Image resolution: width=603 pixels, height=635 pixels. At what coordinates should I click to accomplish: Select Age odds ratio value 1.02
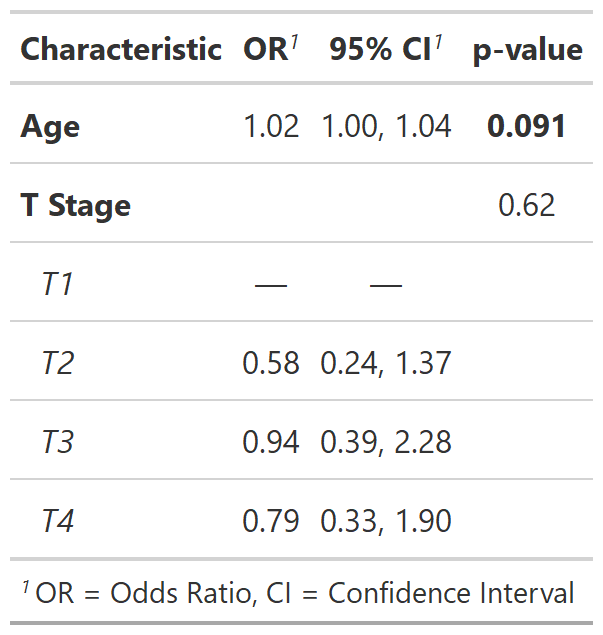click(x=271, y=127)
